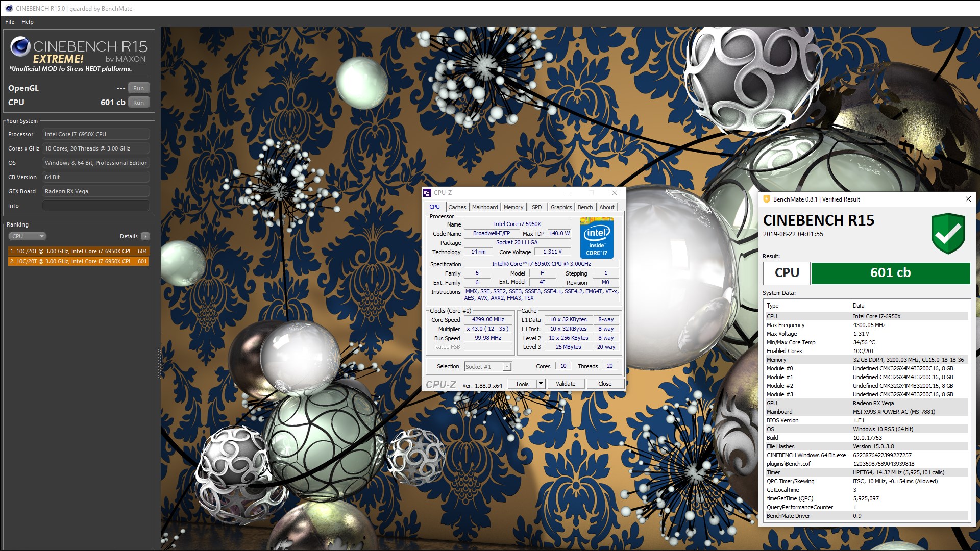Open the CPU ranking dropdown
This screenshot has height=551, width=980.
(28, 236)
